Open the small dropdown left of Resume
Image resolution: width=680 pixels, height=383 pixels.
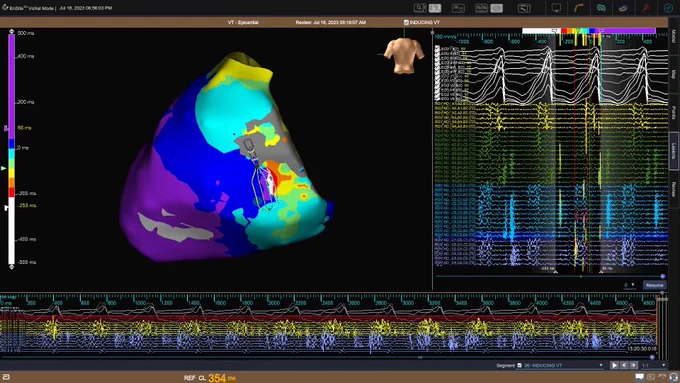tap(629, 285)
